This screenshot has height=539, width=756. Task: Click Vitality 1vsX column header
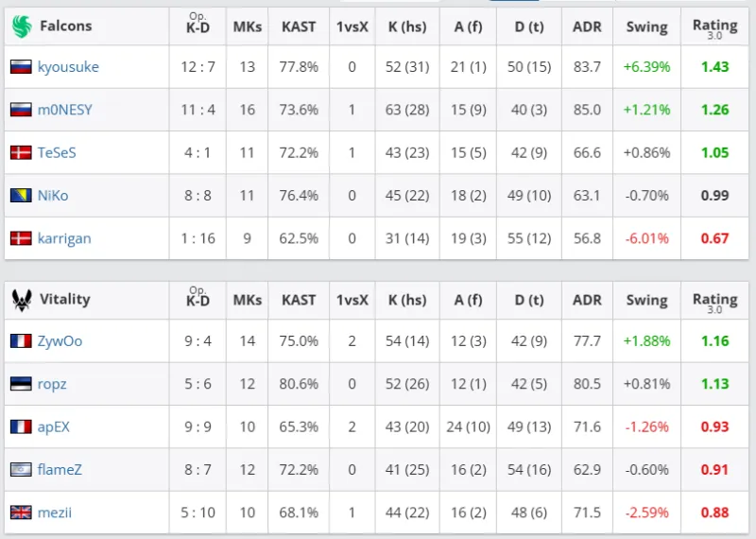[352, 300]
